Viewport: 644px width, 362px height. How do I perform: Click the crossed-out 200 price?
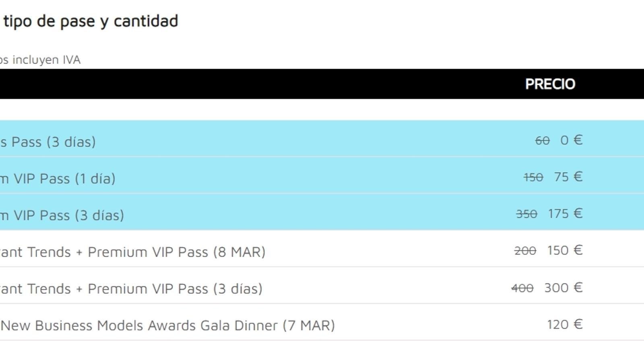(525, 251)
